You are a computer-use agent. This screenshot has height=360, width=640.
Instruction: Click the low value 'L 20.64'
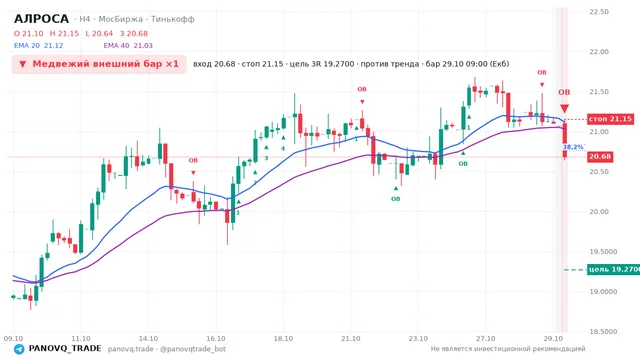tap(99, 33)
